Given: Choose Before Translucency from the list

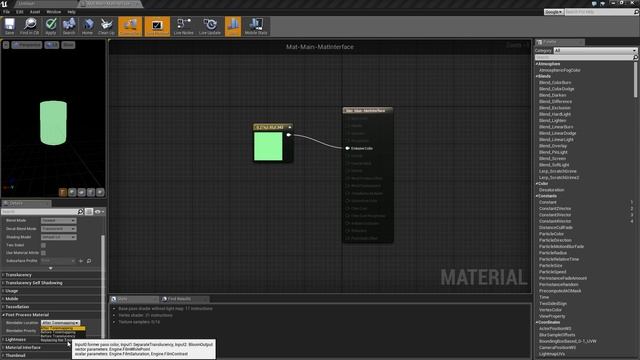Looking at the screenshot, I should click(58, 336).
